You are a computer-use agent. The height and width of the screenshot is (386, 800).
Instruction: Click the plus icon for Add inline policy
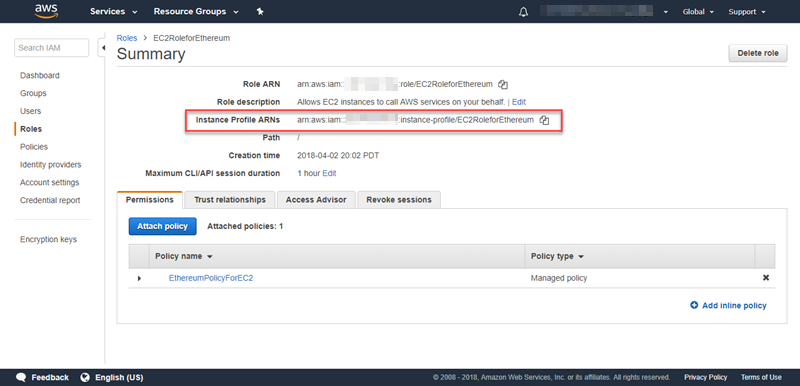(694, 305)
